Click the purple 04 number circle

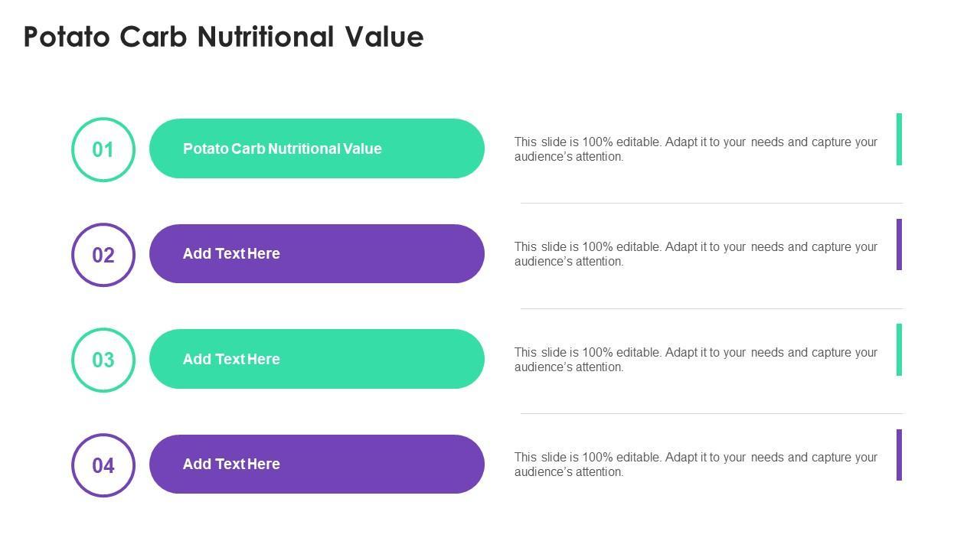click(103, 465)
